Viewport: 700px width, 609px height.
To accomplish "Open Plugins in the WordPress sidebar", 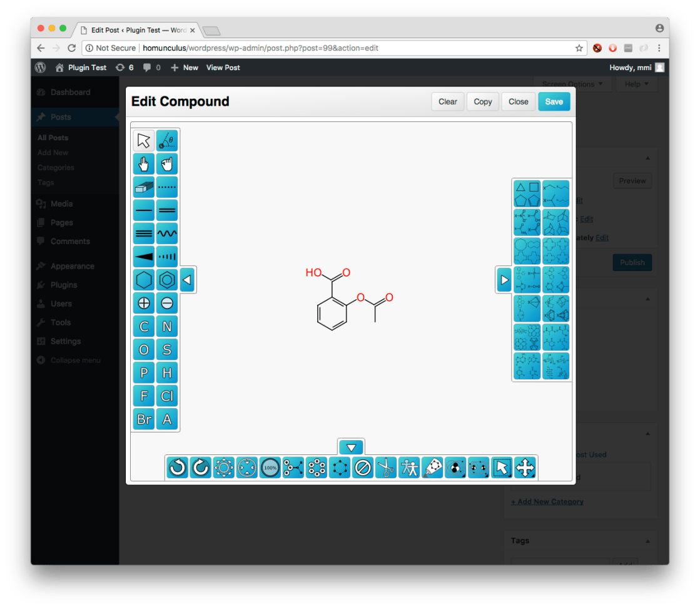I will 64,285.
